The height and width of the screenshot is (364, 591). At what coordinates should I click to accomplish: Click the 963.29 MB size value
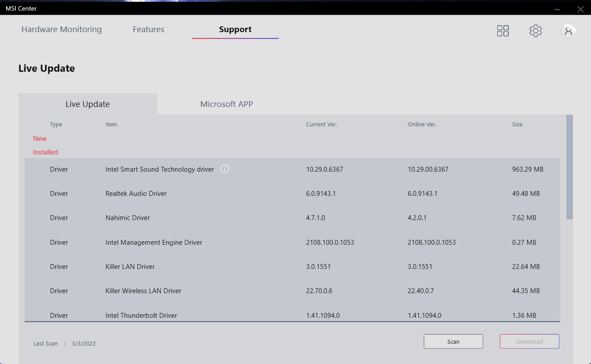click(x=528, y=169)
